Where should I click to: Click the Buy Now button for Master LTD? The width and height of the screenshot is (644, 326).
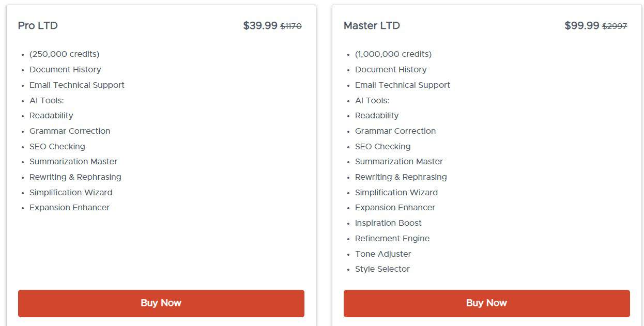point(486,303)
